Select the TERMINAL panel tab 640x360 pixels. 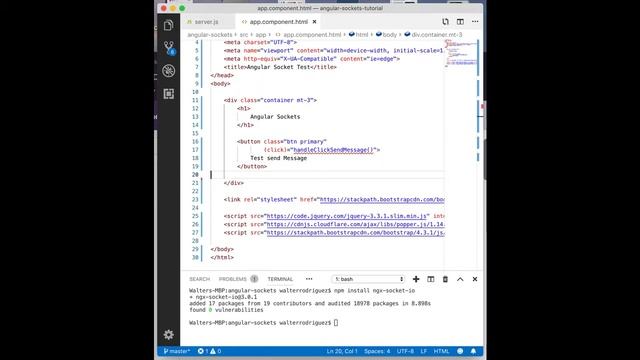click(x=280, y=279)
